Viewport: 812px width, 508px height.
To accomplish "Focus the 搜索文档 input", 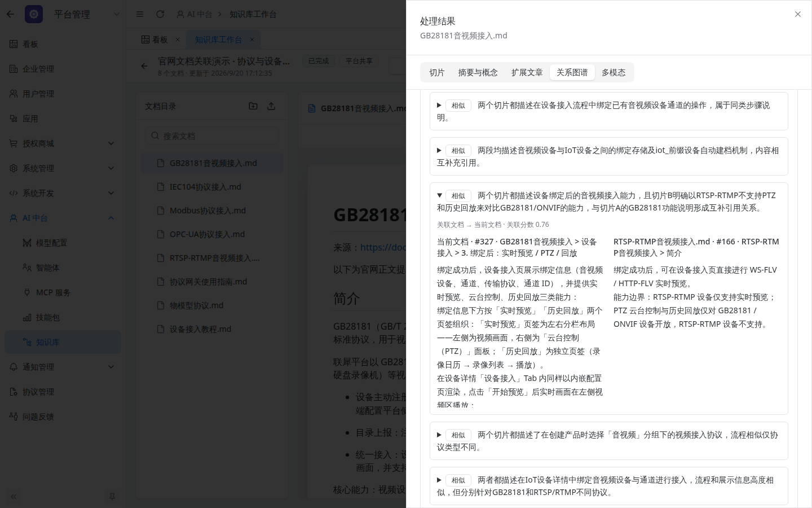I will coord(212,135).
